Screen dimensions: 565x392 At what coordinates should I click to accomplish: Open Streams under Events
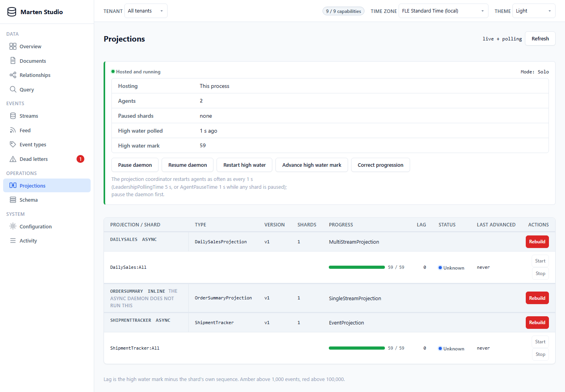click(x=47, y=116)
